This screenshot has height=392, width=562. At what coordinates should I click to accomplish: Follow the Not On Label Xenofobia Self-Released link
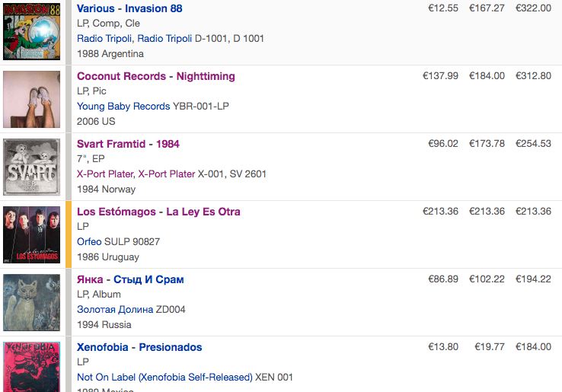(164, 377)
